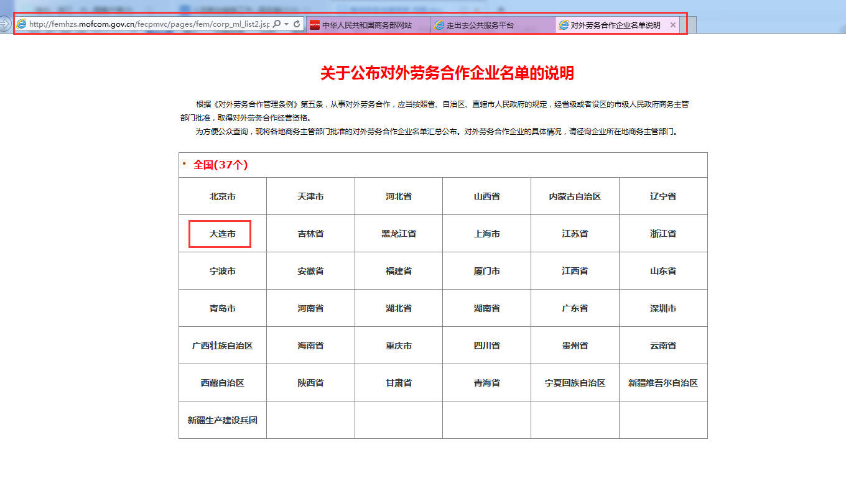Viewport: 846px width, 504px height.
Task: Open the 大连市 enterprise list
Action: [222, 234]
